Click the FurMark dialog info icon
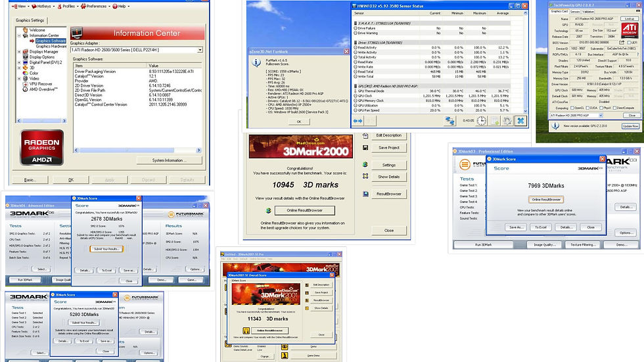The height and width of the screenshot is (362, 644). coord(256,62)
